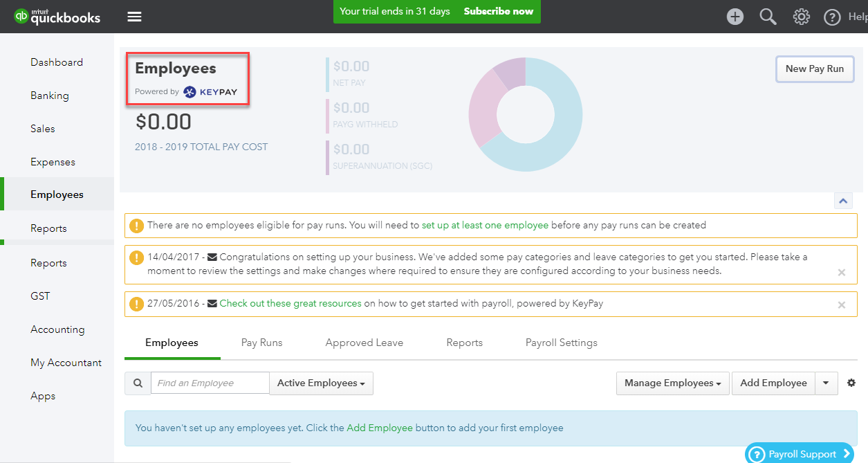Click envelope icon in 14/04/2017 message
The height and width of the screenshot is (463, 868).
tap(212, 257)
